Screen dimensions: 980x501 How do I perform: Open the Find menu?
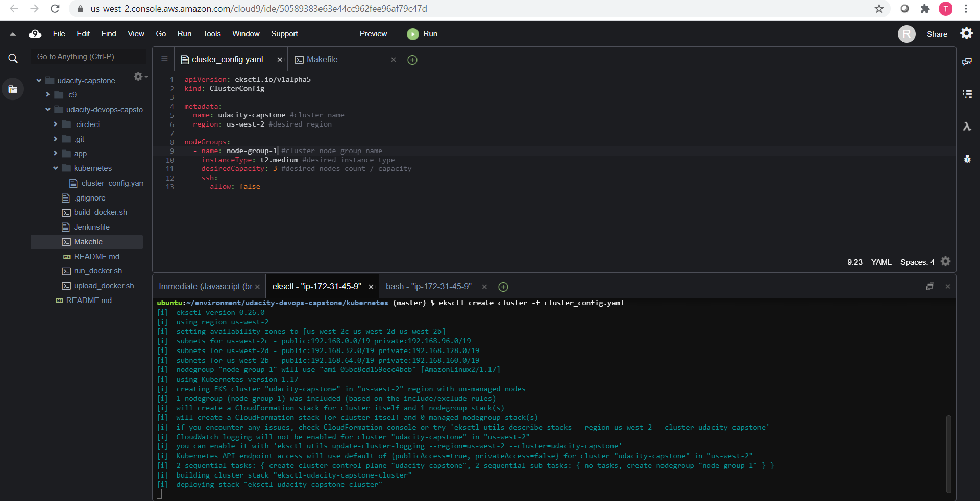109,34
